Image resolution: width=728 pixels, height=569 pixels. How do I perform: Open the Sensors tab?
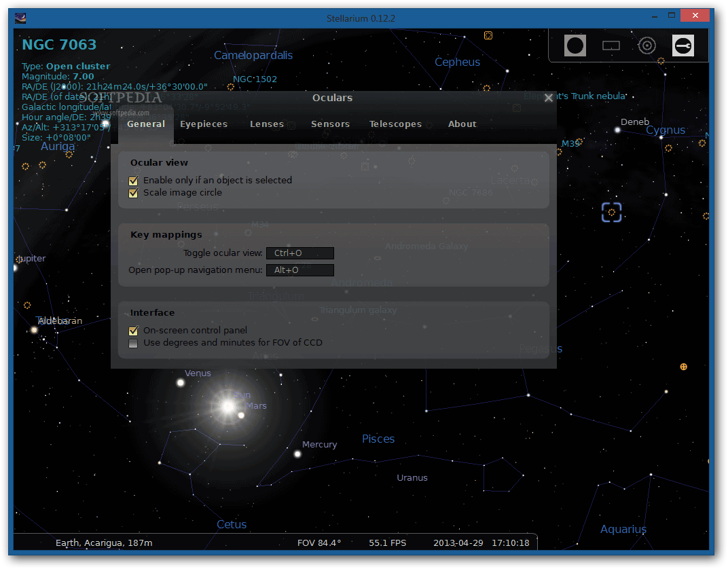(330, 124)
